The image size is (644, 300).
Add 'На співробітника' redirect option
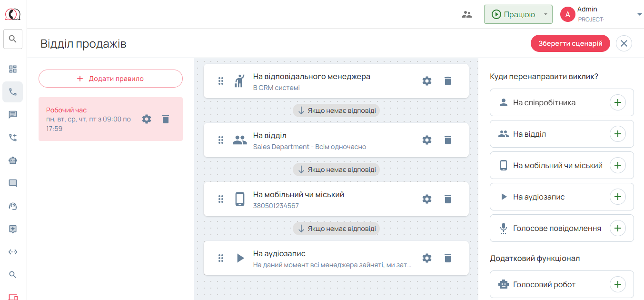(617, 102)
